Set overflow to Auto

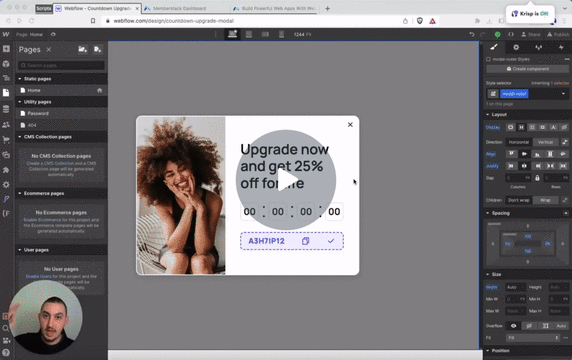[x=561, y=326]
